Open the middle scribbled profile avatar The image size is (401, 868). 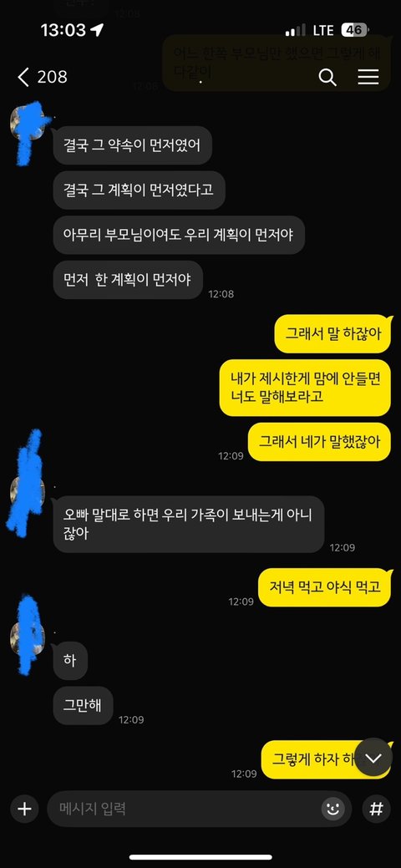click(27, 485)
